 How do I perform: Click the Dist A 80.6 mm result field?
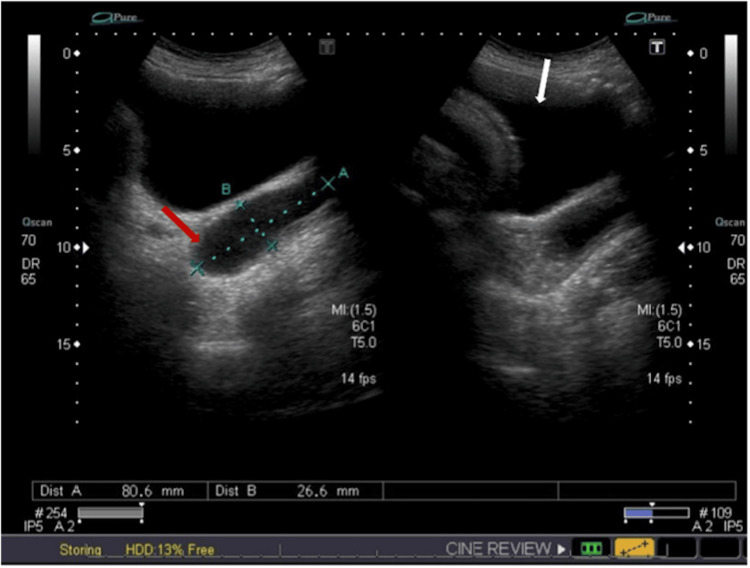click(x=120, y=491)
